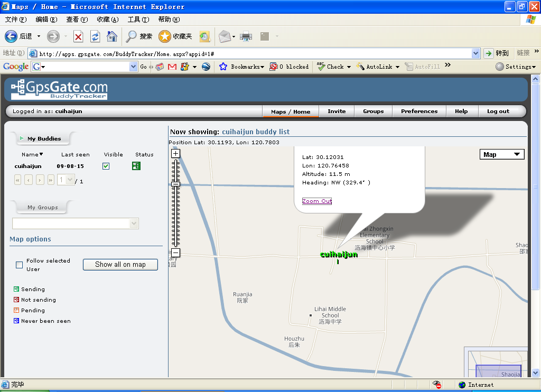Click the address bar URL field
541x392 pixels.
click(x=255, y=53)
